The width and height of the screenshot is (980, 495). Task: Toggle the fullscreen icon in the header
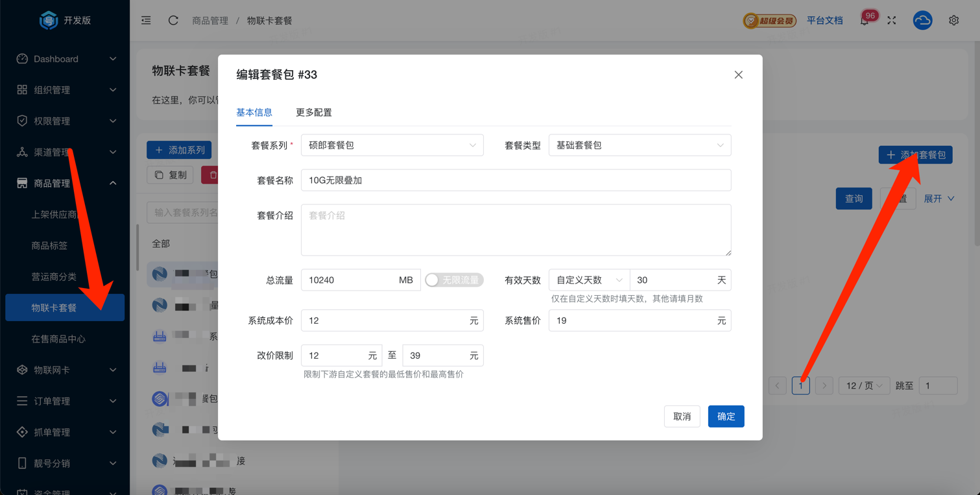pyautogui.click(x=892, y=21)
